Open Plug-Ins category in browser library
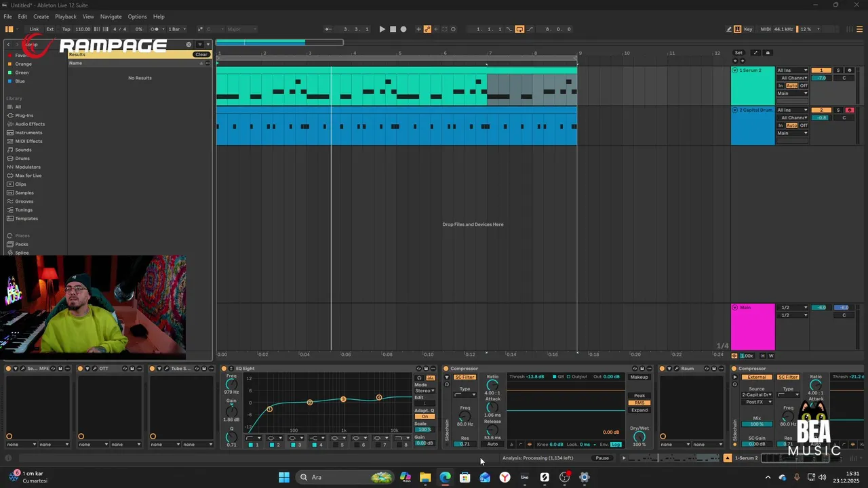This screenshot has width=868, height=488. (24, 115)
